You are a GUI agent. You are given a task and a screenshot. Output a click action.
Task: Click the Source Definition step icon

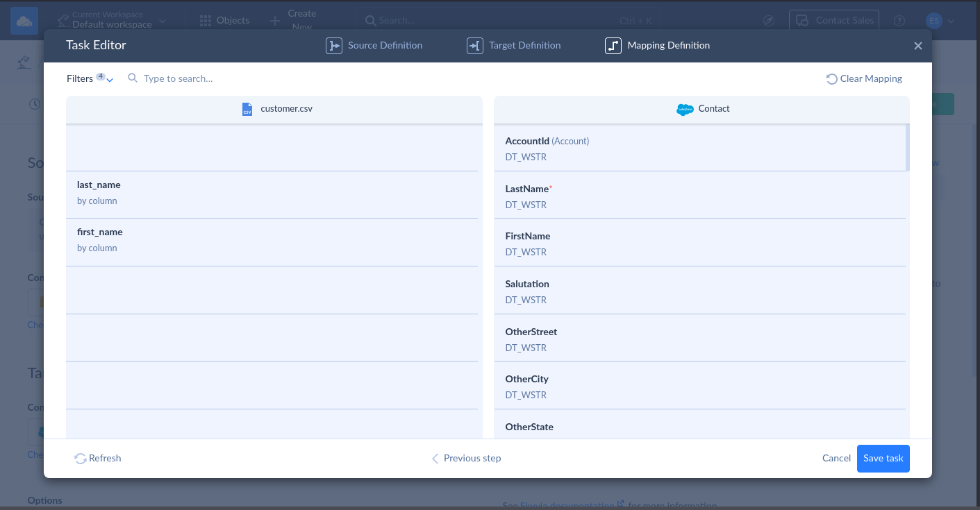click(333, 45)
